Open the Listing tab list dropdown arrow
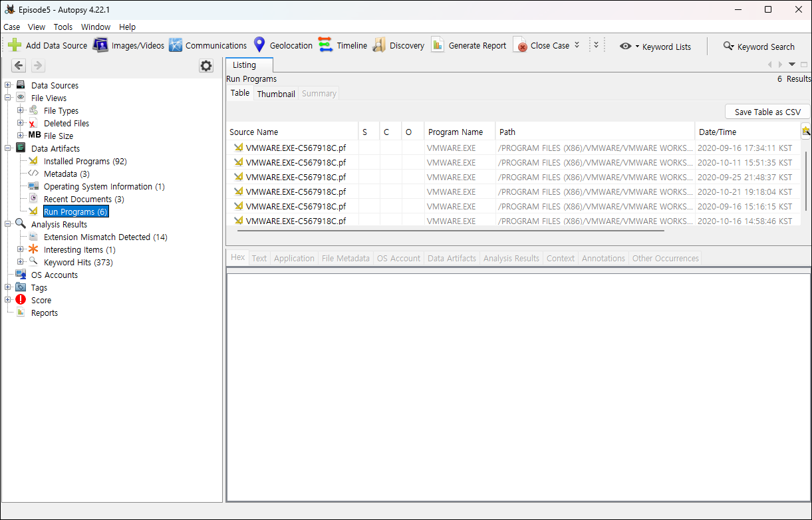The width and height of the screenshot is (812, 520). pos(792,65)
